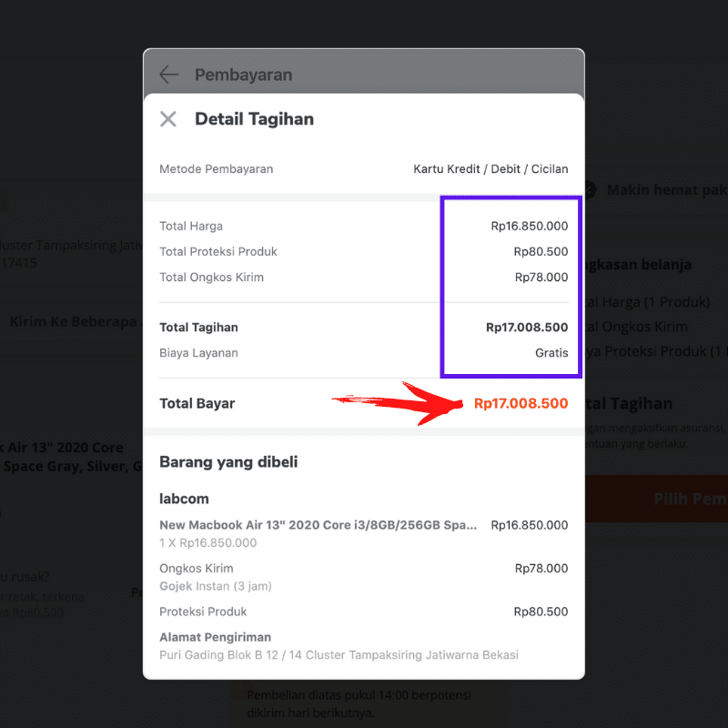Select Kartu Kredit / Debit / Cicilan method
728x728 pixels.
tap(490, 169)
